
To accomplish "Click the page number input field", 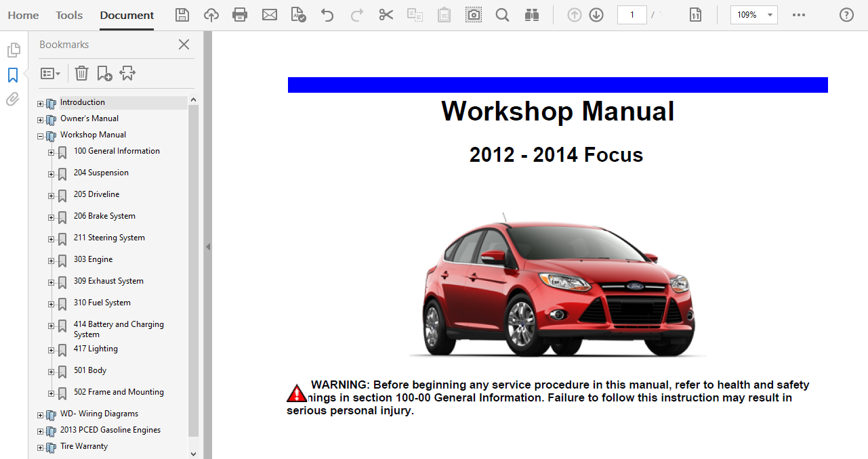I will point(632,15).
